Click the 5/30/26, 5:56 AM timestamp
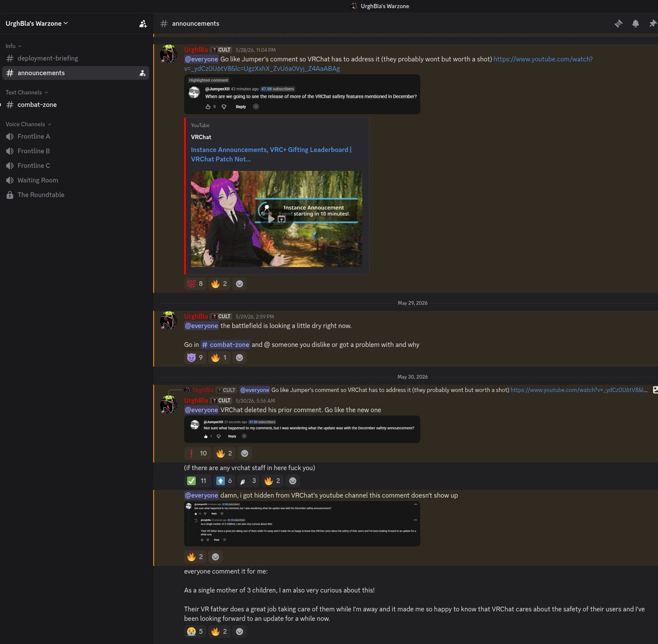 [x=255, y=401]
